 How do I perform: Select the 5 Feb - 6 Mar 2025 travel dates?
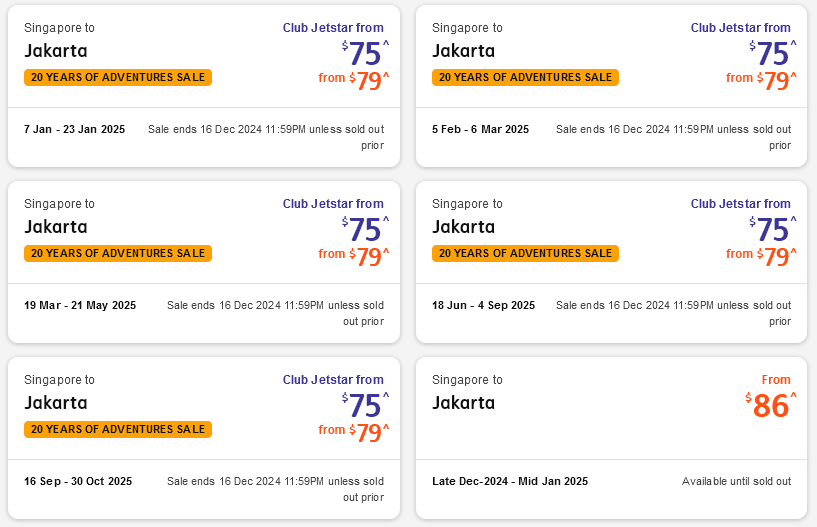pyautogui.click(x=480, y=129)
